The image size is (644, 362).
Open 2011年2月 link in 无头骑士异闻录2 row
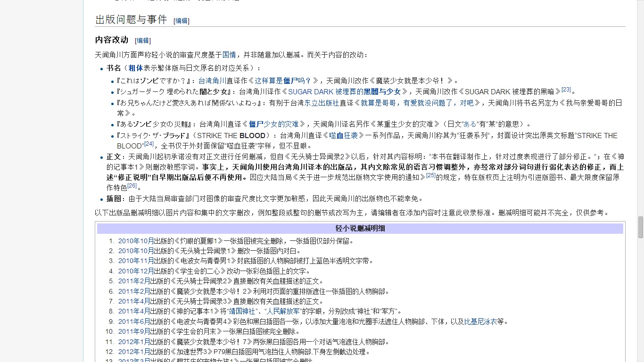click(x=134, y=281)
